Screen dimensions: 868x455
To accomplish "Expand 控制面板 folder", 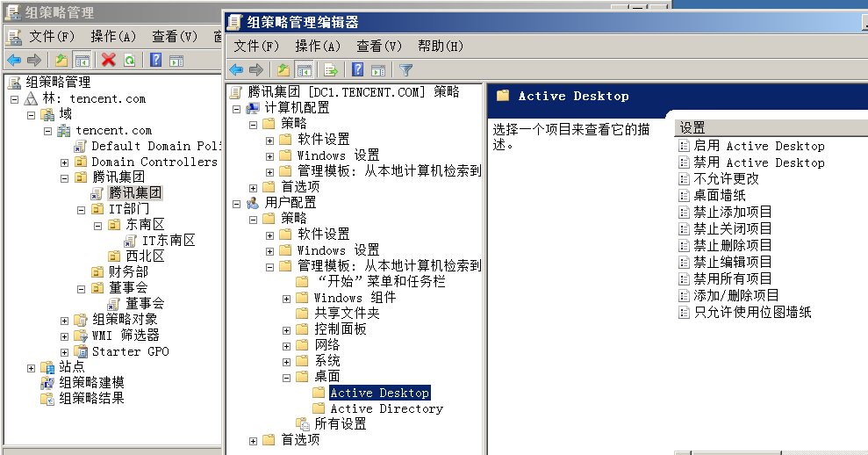I will (286, 330).
